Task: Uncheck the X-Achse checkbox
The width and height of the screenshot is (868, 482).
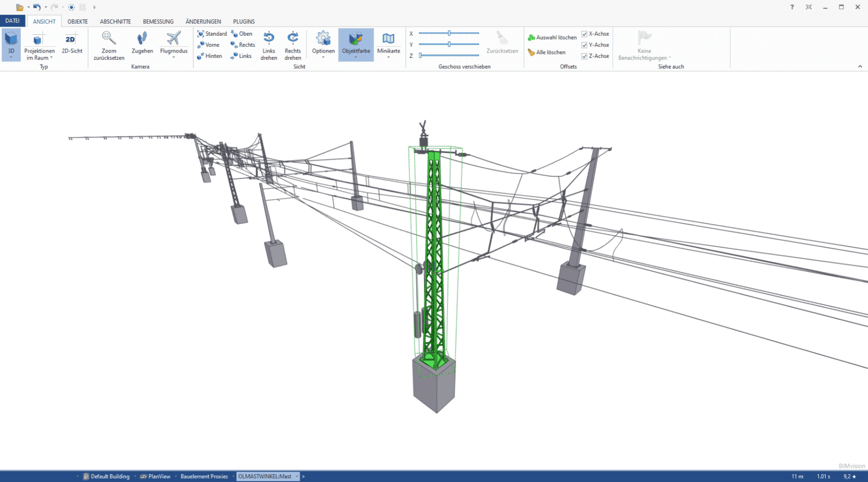Action: [x=584, y=34]
